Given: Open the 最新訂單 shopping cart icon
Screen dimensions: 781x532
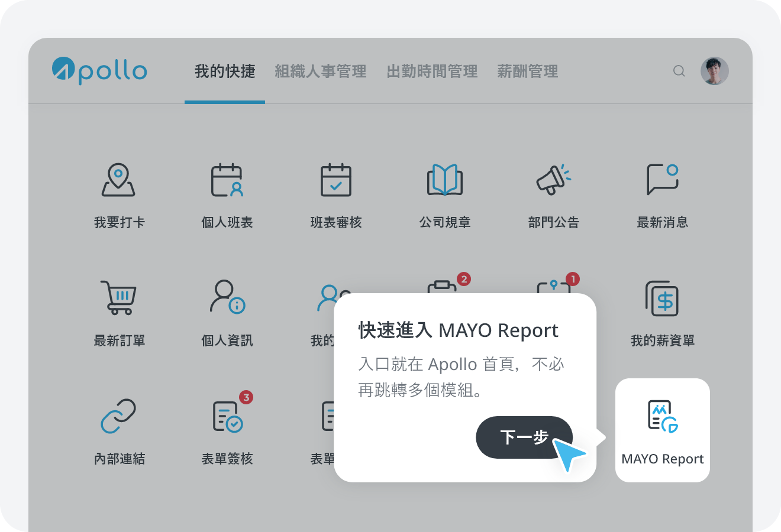Looking at the screenshot, I should point(118,297).
